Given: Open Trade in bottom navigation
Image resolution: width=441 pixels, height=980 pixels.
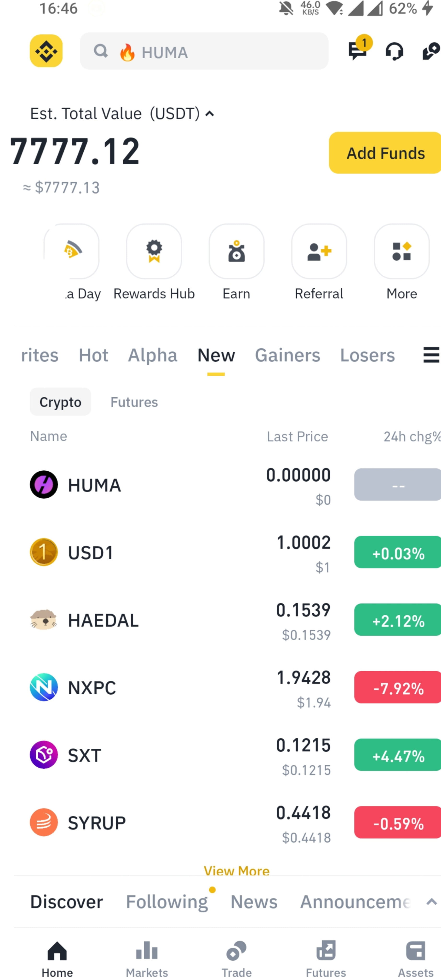Looking at the screenshot, I should tap(236, 959).
